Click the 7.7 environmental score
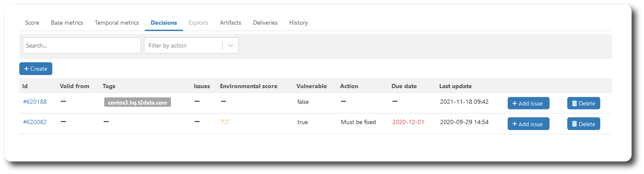The height and width of the screenshot is (174, 644). [224, 122]
